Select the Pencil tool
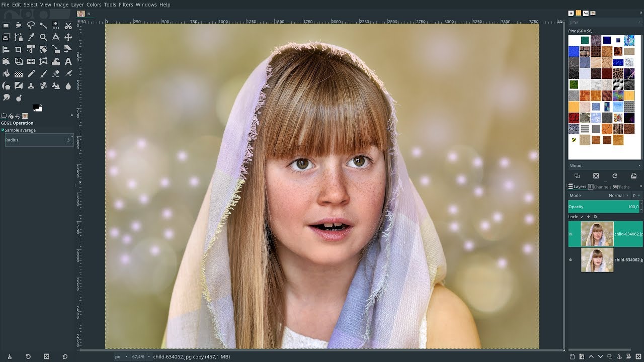 tap(31, 73)
